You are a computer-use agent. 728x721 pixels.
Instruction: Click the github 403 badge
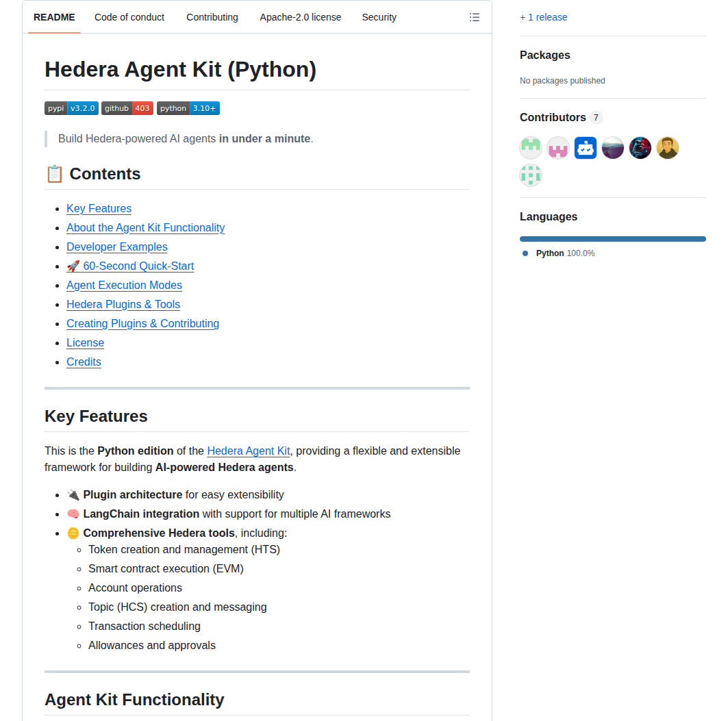[127, 107]
